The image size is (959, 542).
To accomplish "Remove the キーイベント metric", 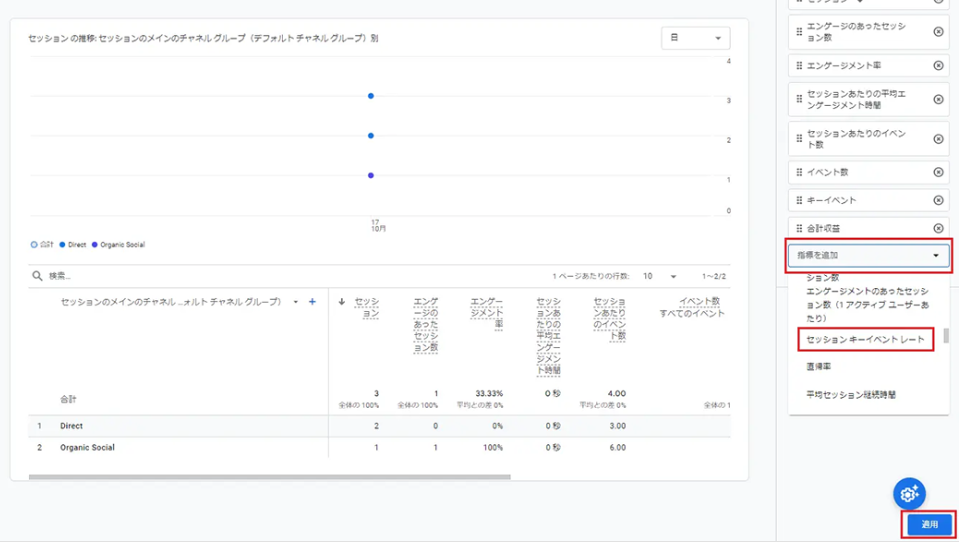I will pos(938,200).
